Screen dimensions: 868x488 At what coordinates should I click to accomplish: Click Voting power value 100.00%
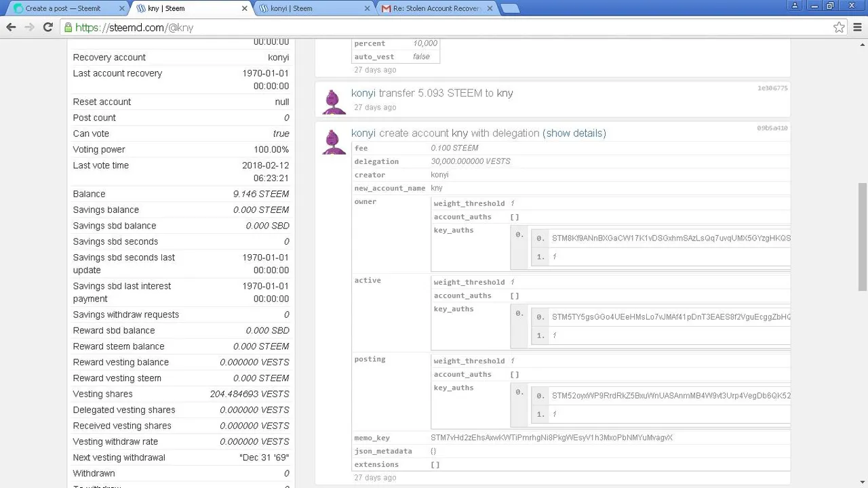click(271, 149)
